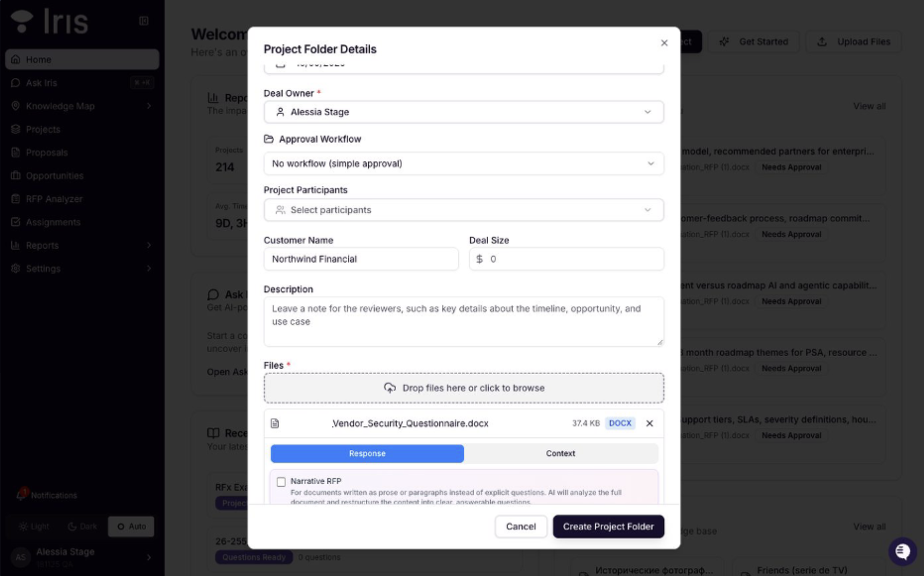Enable the Narrative RFP checkbox
Image resolution: width=924 pixels, height=576 pixels.
click(281, 482)
